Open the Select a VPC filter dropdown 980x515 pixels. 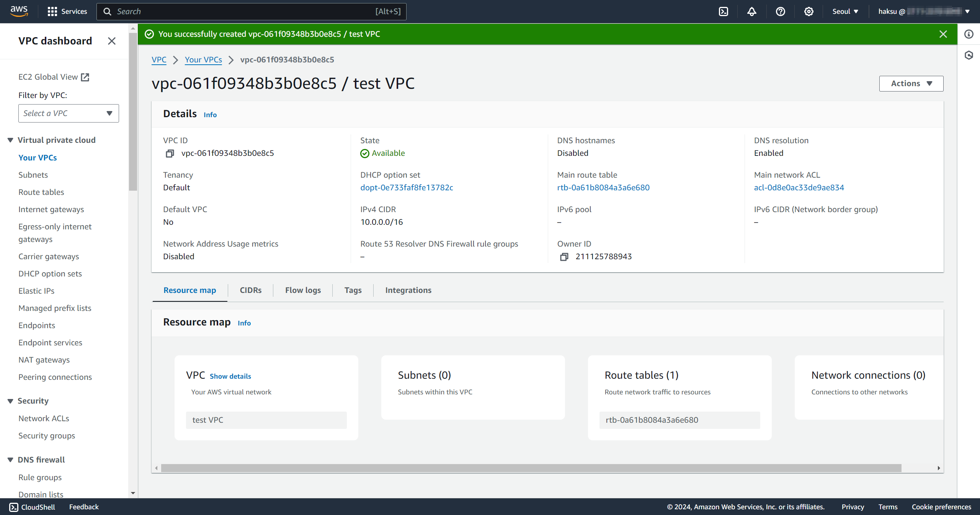[x=69, y=113]
